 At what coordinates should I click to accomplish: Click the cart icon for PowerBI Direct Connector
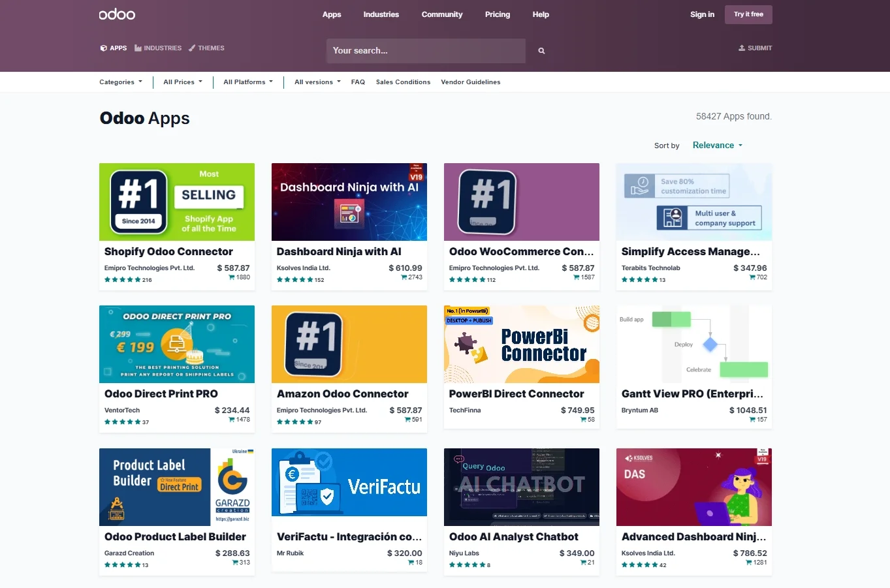pos(584,420)
